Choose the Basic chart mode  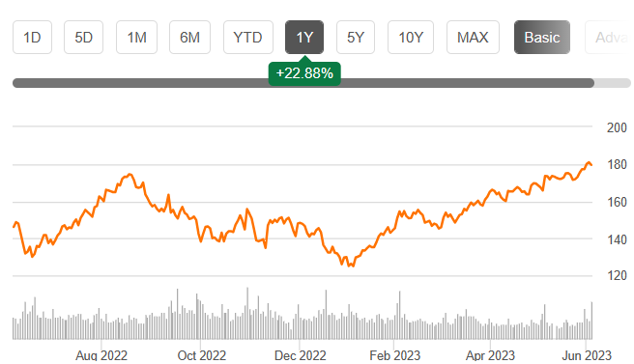click(x=542, y=37)
